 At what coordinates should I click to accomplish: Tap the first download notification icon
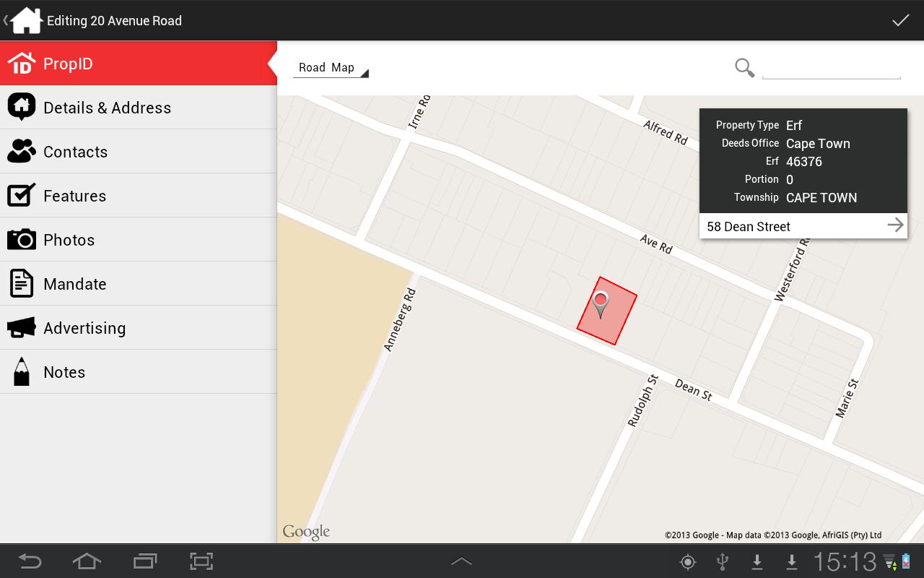click(x=757, y=561)
